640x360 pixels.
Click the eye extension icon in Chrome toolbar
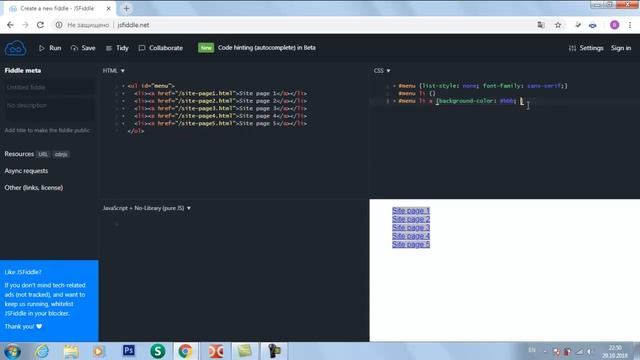[x=593, y=25]
